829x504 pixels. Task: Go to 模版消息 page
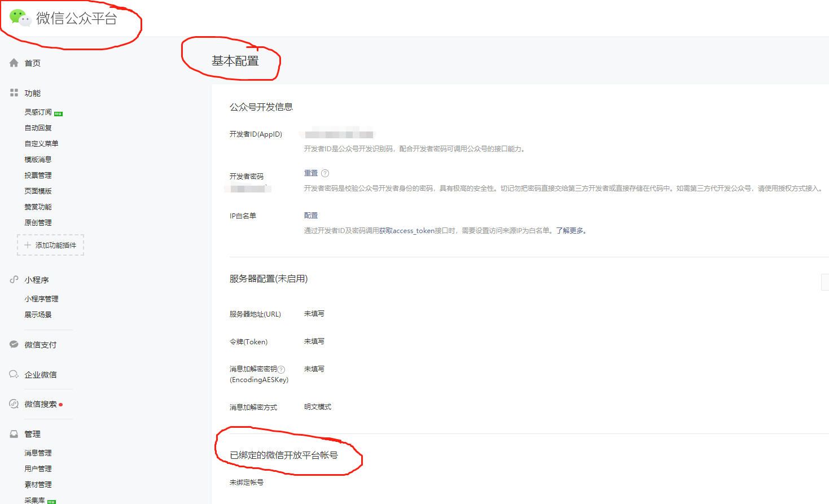pyautogui.click(x=38, y=160)
